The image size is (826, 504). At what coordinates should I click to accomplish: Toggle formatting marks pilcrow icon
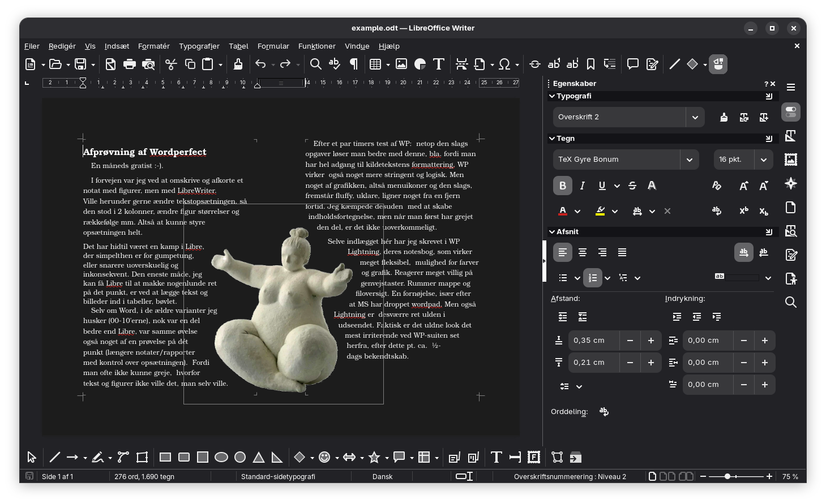coord(354,64)
